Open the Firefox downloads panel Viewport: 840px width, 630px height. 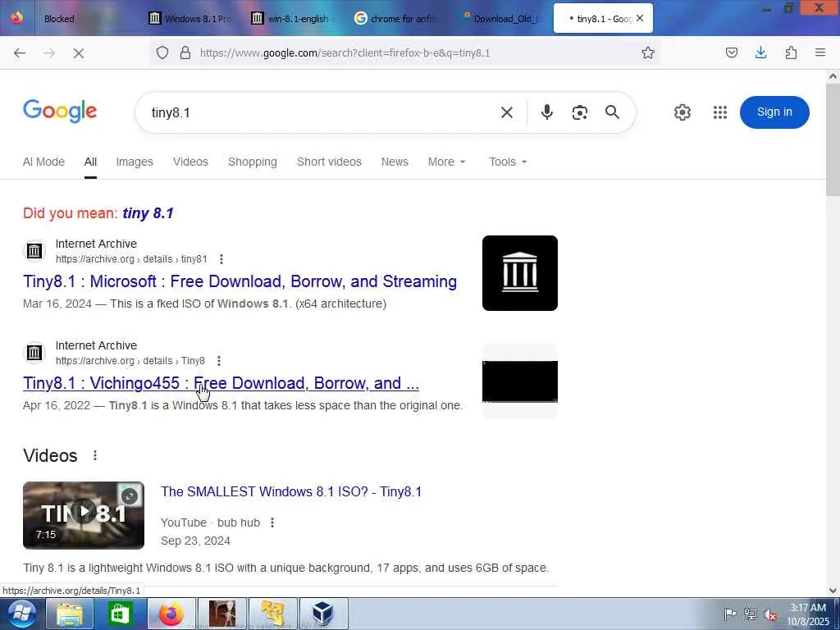pyautogui.click(x=760, y=52)
